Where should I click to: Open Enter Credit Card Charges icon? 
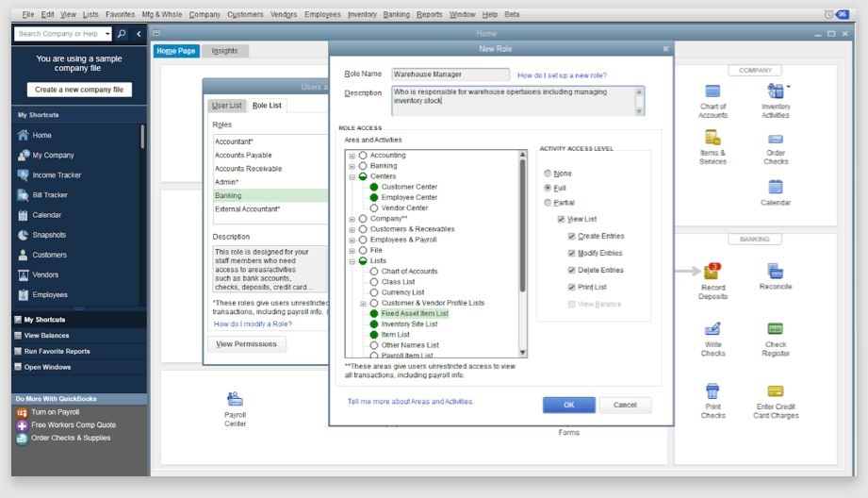pyautogui.click(x=775, y=391)
